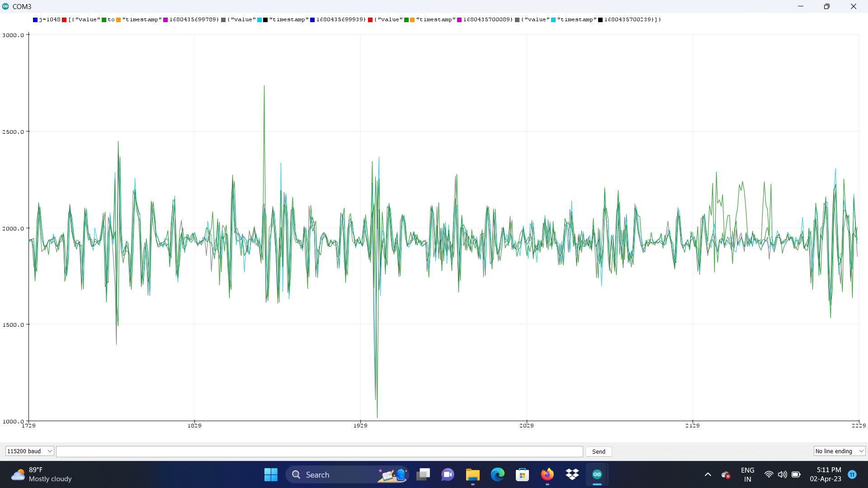Focus the serial message input field

pos(319,451)
